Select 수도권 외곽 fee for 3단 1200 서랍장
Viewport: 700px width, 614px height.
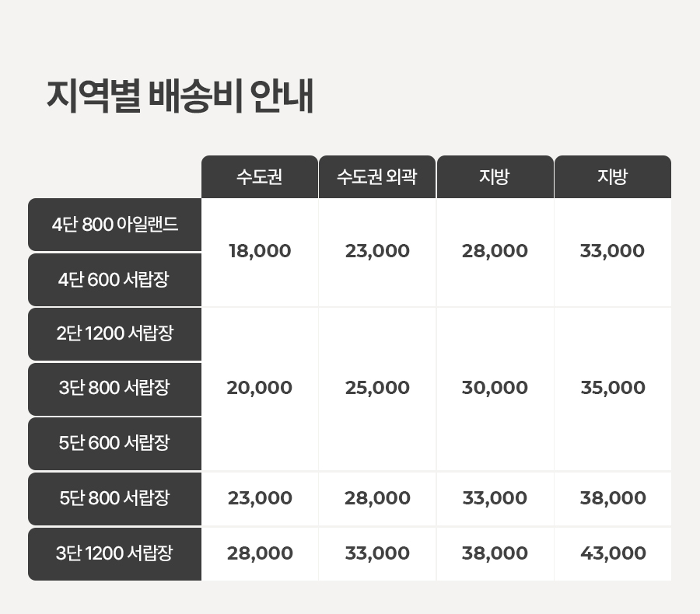tap(377, 553)
